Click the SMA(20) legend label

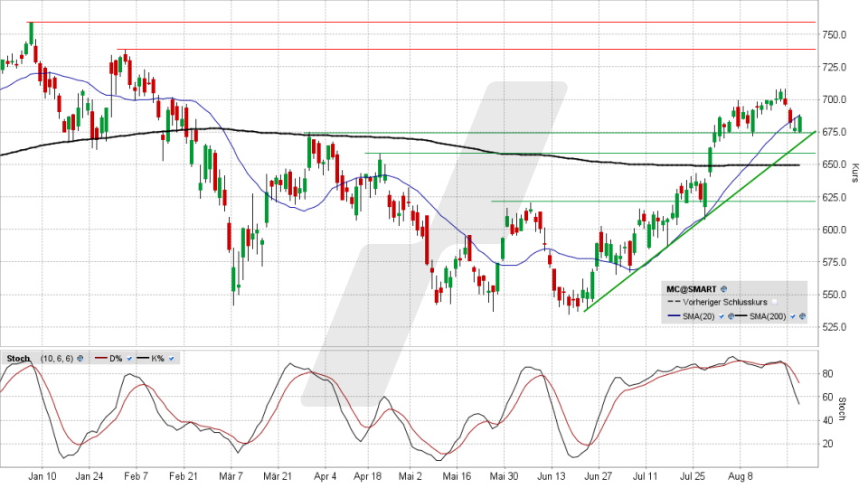coord(699,316)
